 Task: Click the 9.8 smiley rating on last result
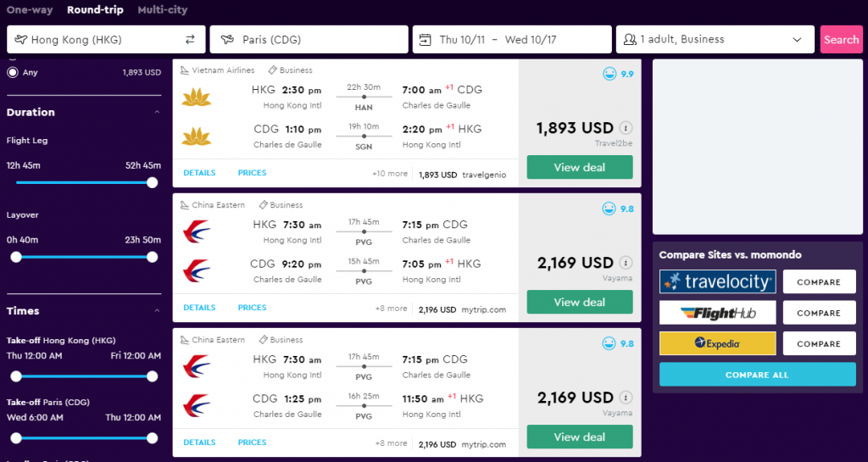coord(609,343)
